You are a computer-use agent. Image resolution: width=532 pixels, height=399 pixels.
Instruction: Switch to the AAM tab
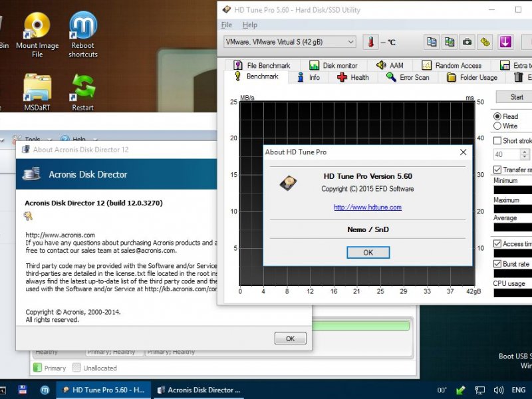390,65
